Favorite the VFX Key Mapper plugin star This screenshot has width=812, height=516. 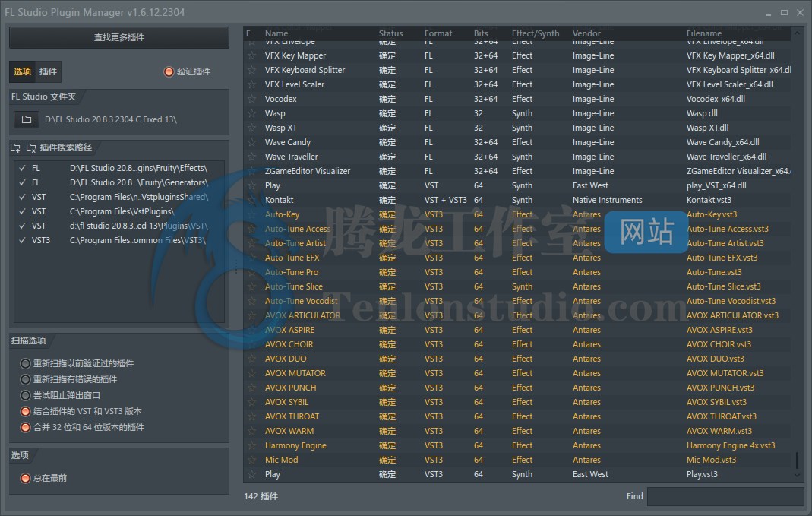pyautogui.click(x=251, y=55)
